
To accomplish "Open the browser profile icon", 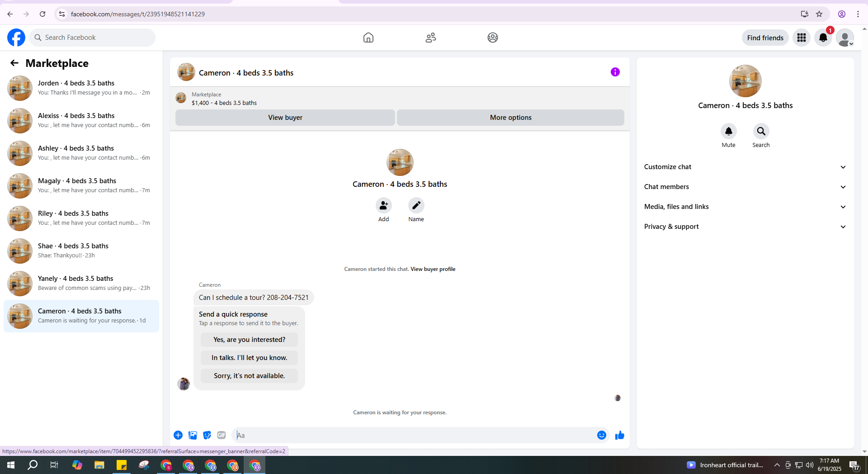I will click(842, 14).
